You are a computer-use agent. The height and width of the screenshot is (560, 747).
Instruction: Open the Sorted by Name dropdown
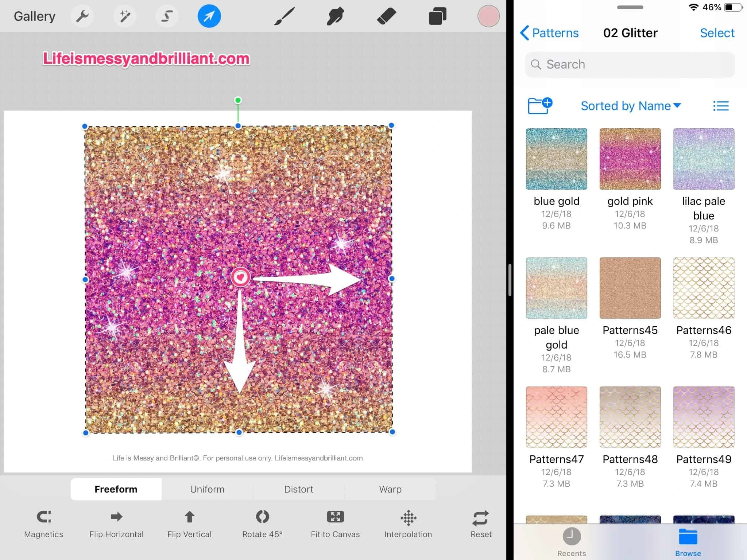tap(631, 106)
